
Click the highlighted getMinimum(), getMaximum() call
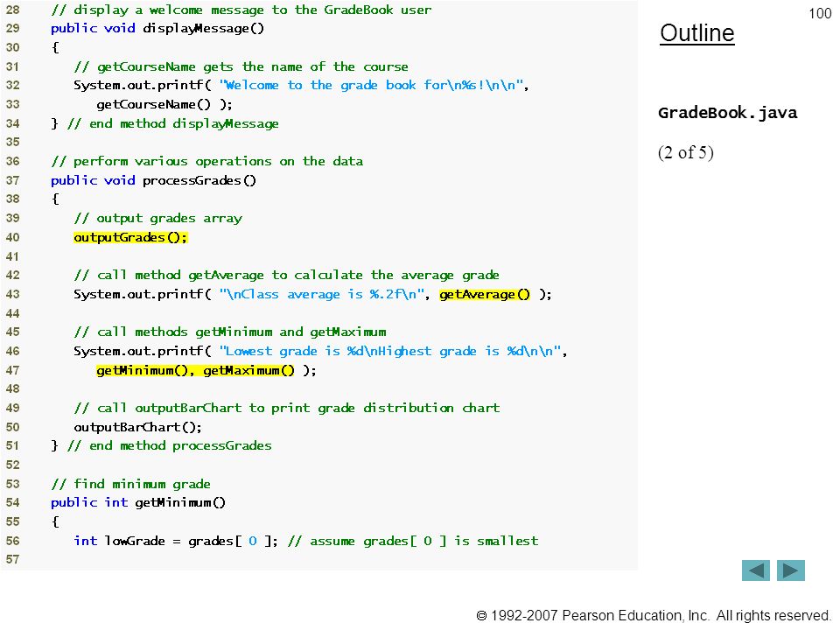pos(195,370)
